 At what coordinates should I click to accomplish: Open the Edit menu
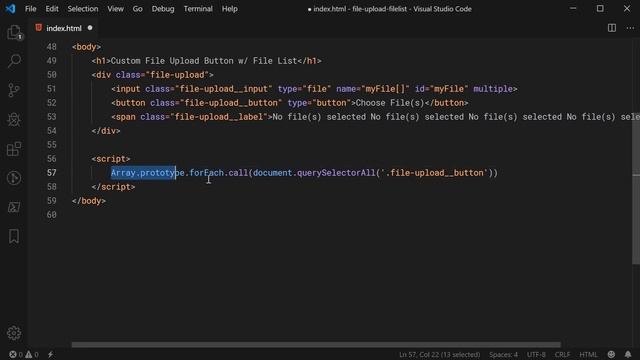[x=52, y=9]
